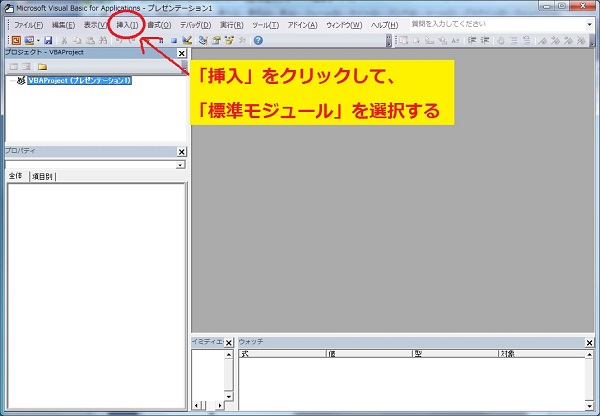This screenshot has width=600, height=416.
Task: Click the Reset (stop) icon
Action: [x=174, y=40]
